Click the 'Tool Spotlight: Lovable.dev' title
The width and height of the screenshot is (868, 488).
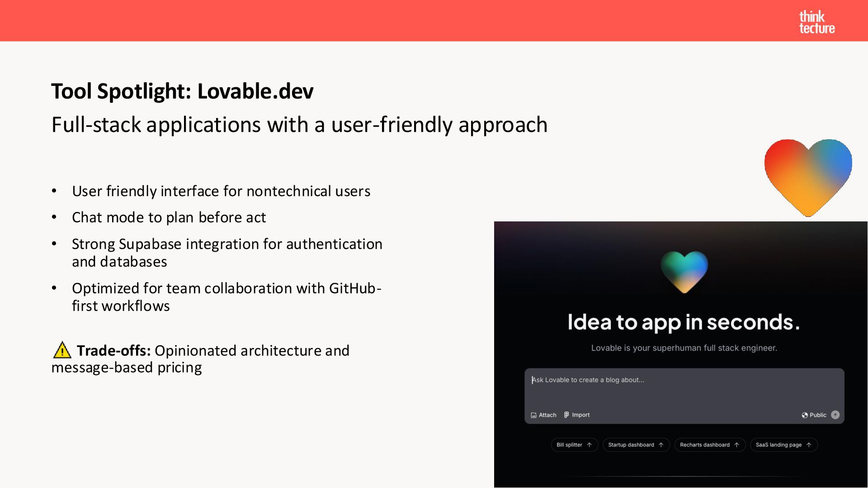click(182, 91)
